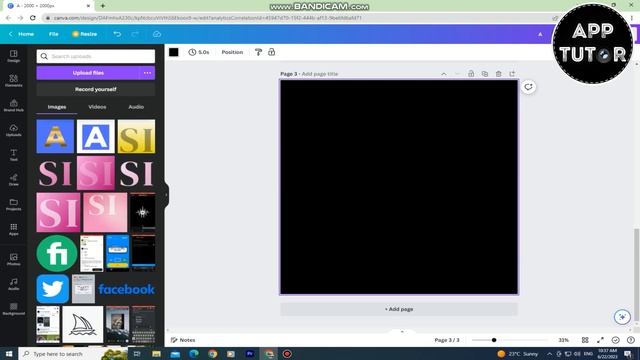This screenshot has height=360, width=640.
Task: Click the Redo arrow
Action: (135, 34)
